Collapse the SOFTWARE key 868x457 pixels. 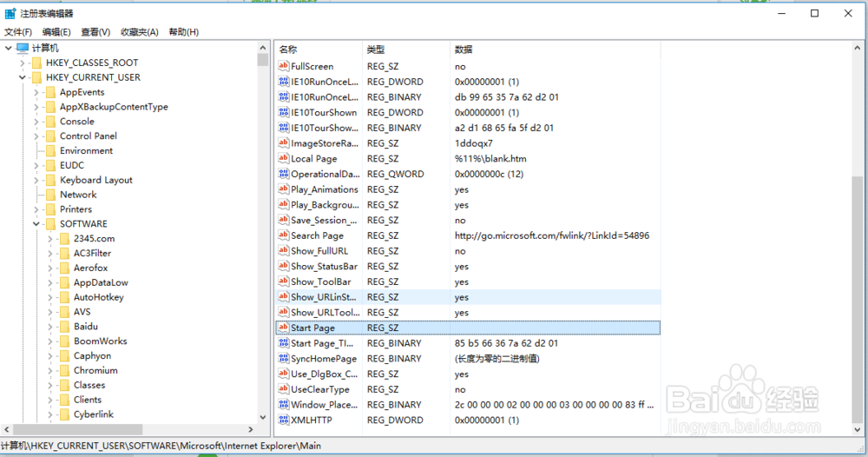36,224
